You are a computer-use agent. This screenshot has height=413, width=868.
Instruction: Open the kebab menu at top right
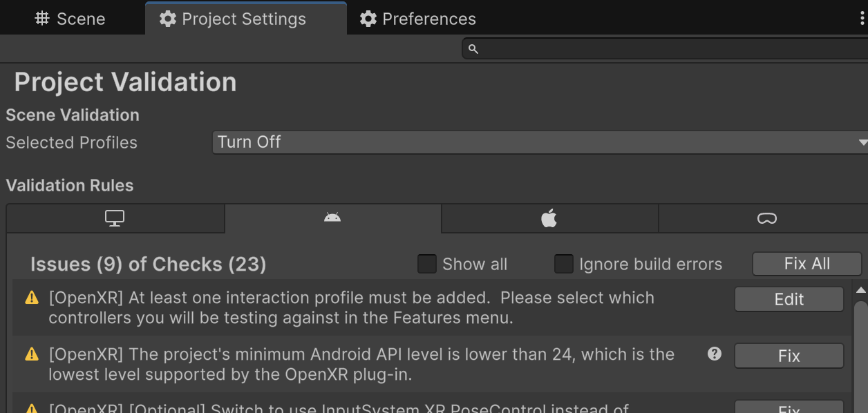(x=862, y=19)
